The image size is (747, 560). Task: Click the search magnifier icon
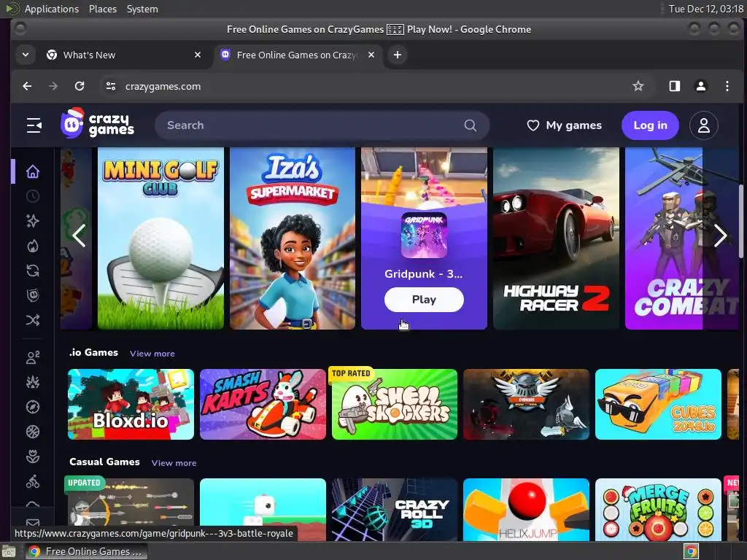(471, 125)
